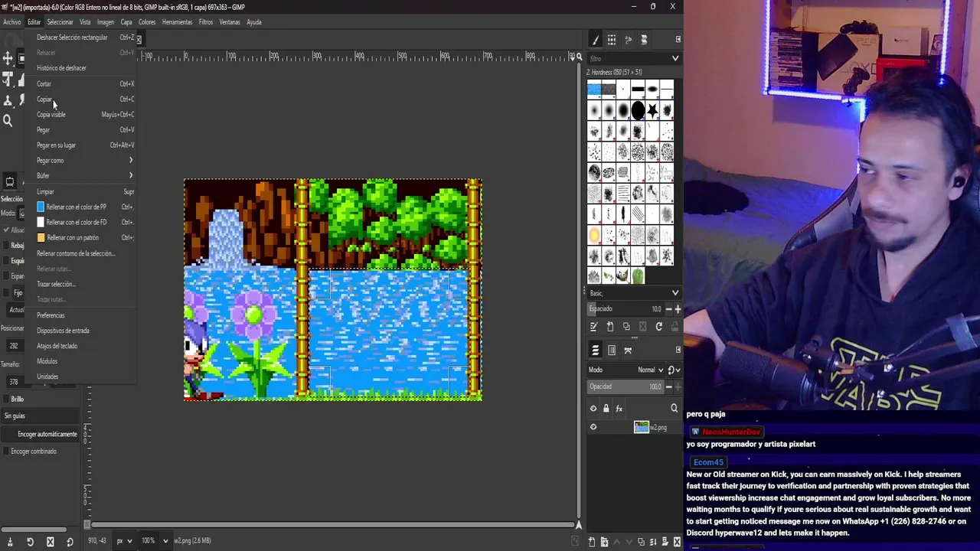Image resolution: width=980 pixels, height=551 pixels.
Task: Open the Sin guías dropdown
Action: click(40, 416)
